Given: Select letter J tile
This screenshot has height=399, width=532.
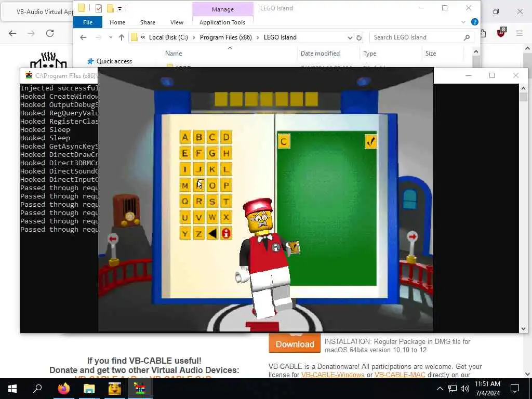Looking at the screenshot, I should [x=199, y=169].
